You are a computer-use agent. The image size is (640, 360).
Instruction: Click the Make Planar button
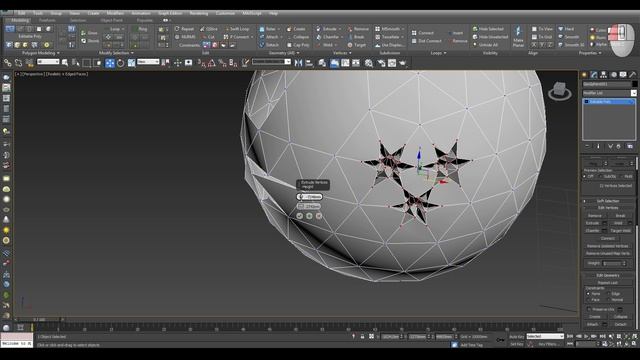click(x=518, y=37)
